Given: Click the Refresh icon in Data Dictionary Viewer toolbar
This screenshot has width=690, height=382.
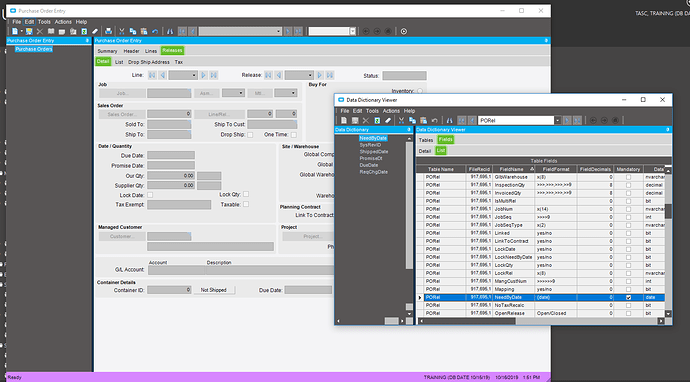Looking at the screenshot, I should [377, 120].
